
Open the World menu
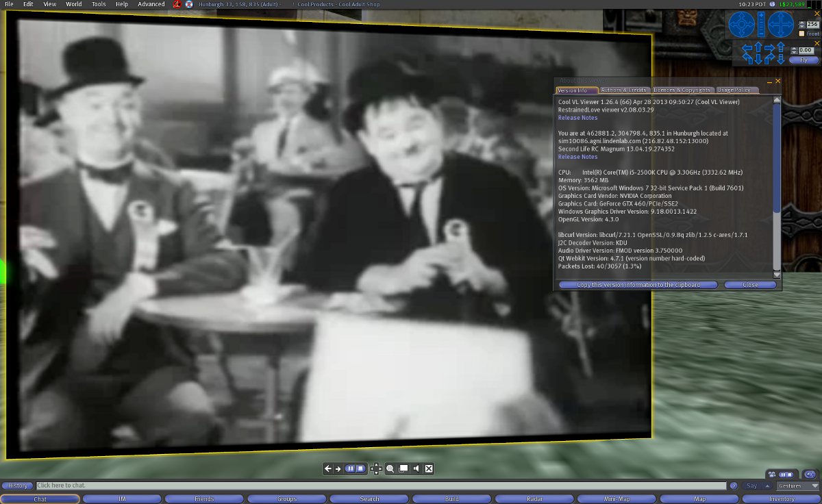pyautogui.click(x=73, y=4)
